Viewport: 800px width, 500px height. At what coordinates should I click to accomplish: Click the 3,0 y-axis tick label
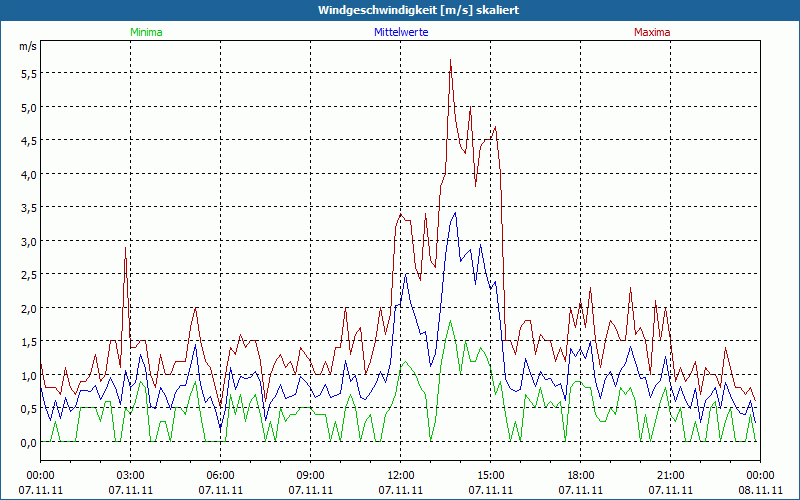tap(28, 241)
